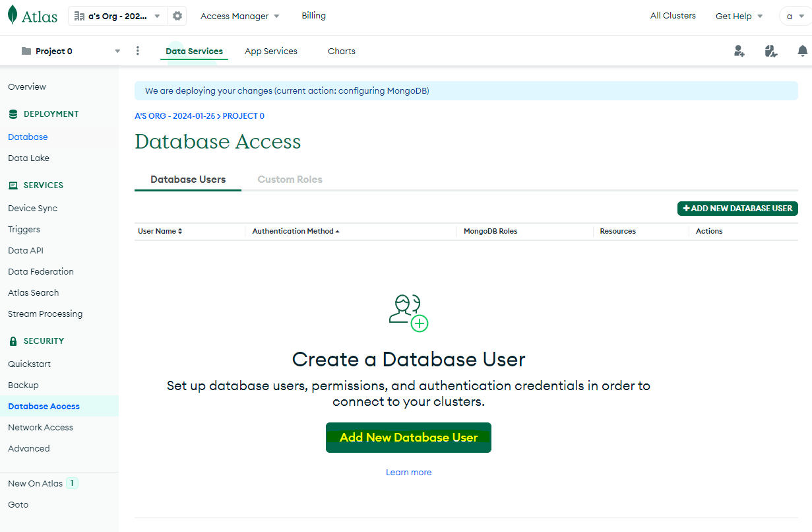Go to All Clusters

pyautogui.click(x=673, y=15)
